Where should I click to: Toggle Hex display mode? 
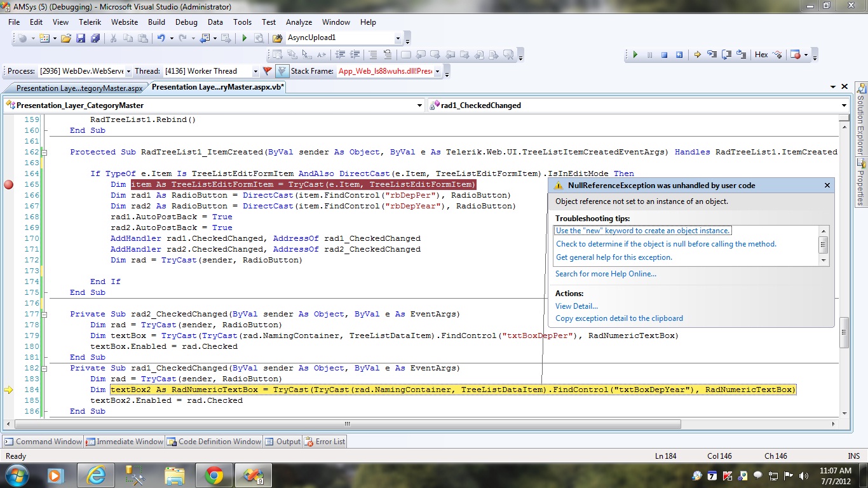point(761,55)
